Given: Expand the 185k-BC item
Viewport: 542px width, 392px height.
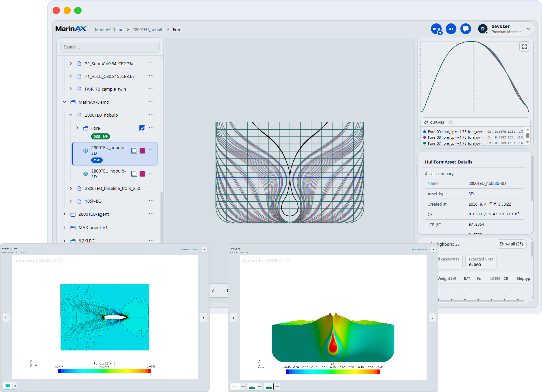Looking at the screenshot, I should pyautogui.click(x=71, y=201).
